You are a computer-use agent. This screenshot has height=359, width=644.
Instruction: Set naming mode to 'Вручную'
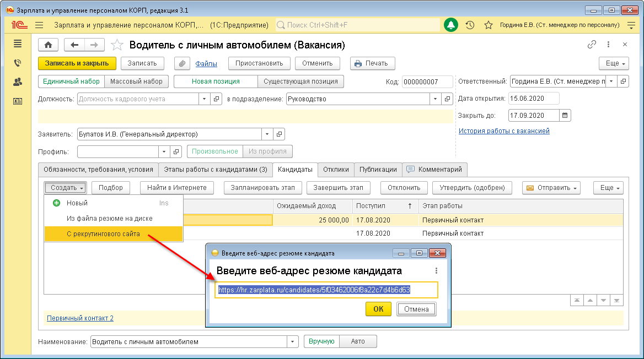pyautogui.click(x=321, y=341)
